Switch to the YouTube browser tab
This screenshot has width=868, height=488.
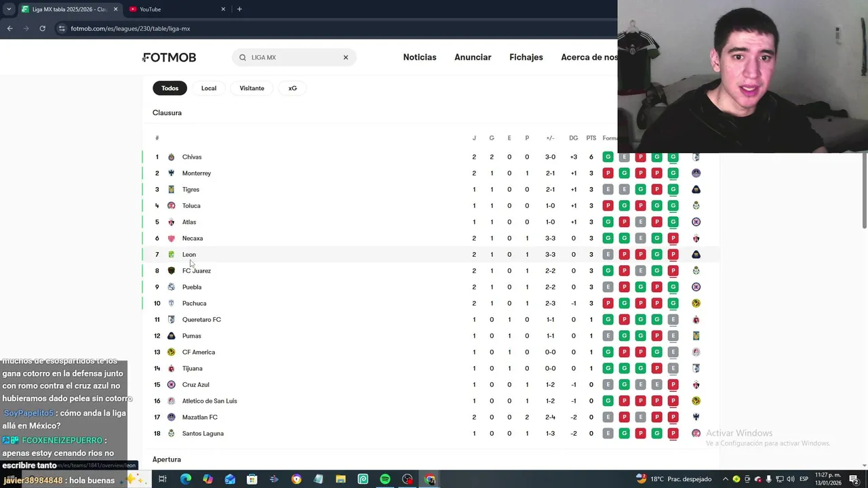178,9
